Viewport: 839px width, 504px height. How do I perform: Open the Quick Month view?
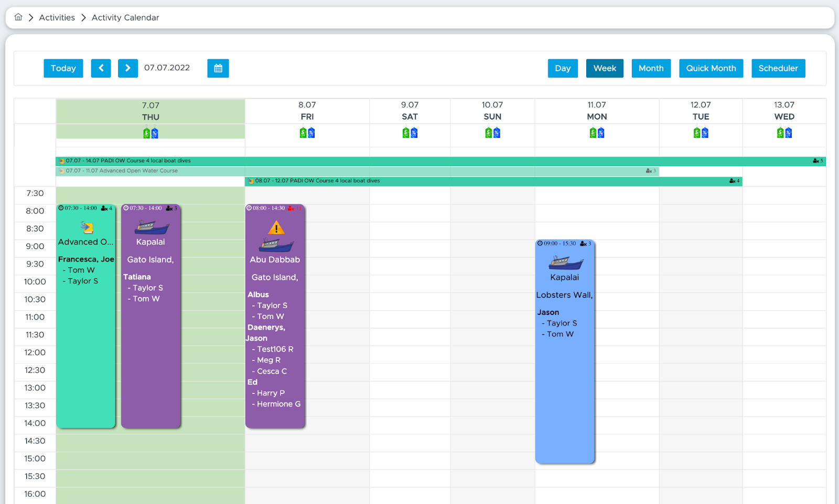(x=711, y=68)
